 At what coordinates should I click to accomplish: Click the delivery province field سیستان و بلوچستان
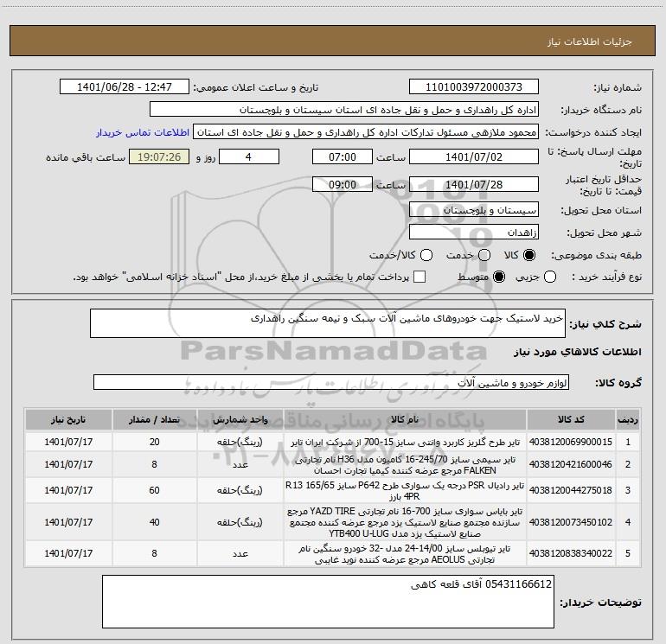[x=474, y=210]
